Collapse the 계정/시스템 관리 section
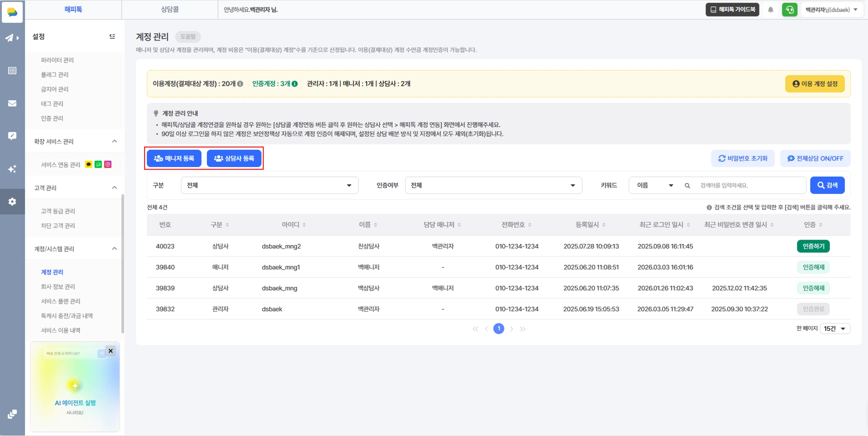Screen dimensions: 868x436 click(114, 249)
